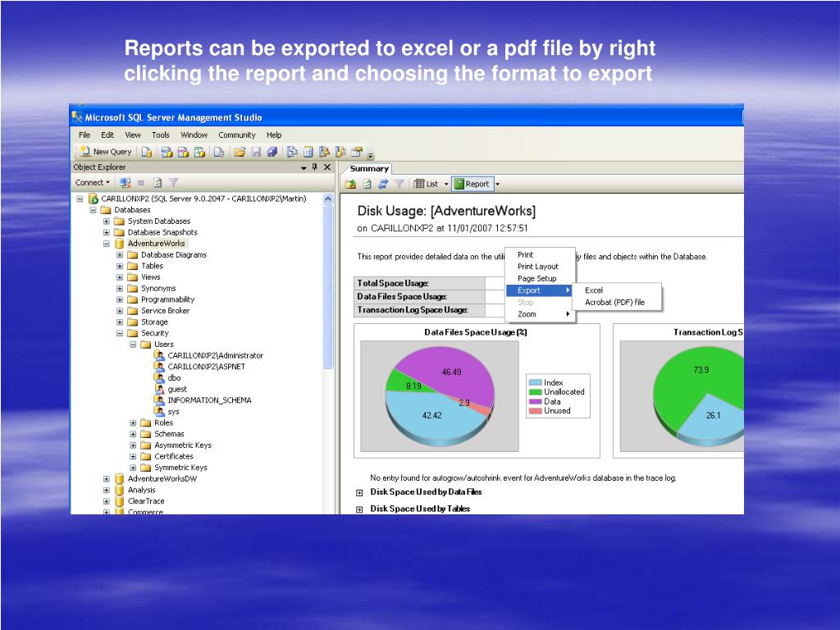Click the New Query toolbar button
This screenshot has width=840, height=630.
pyautogui.click(x=106, y=152)
